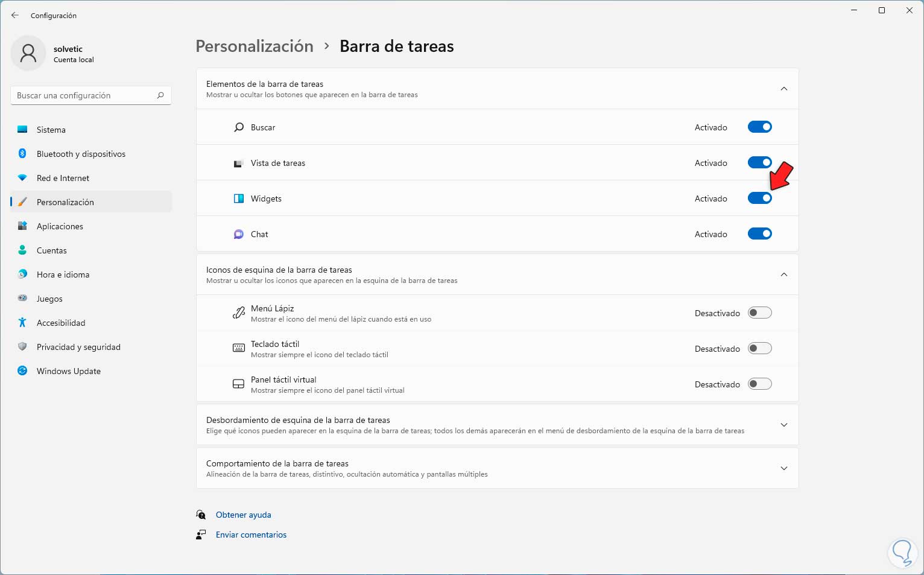Viewport: 924px width, 575px height.
Task: Click the solvetic user avatar
Action: click(28, 53)
